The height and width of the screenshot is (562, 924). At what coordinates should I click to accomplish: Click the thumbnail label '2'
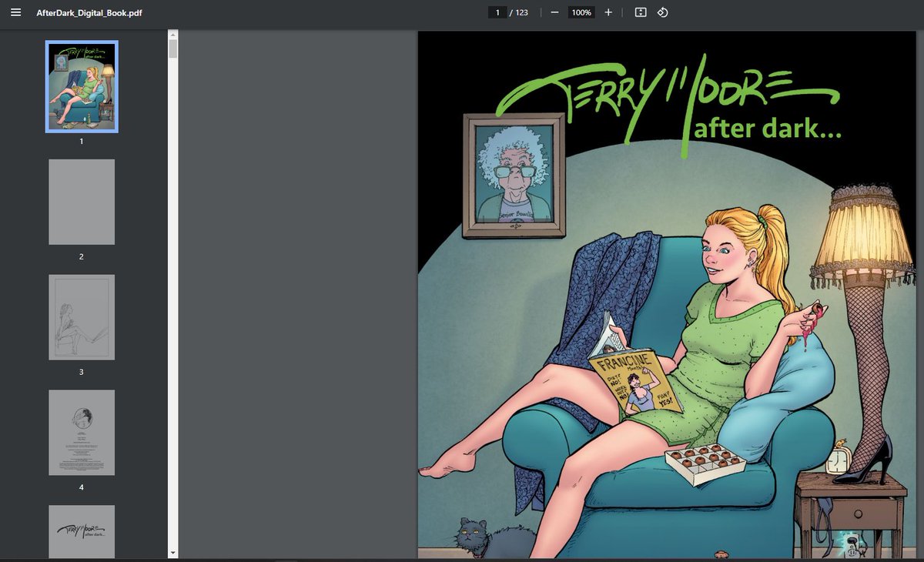(x=82, y=257)
